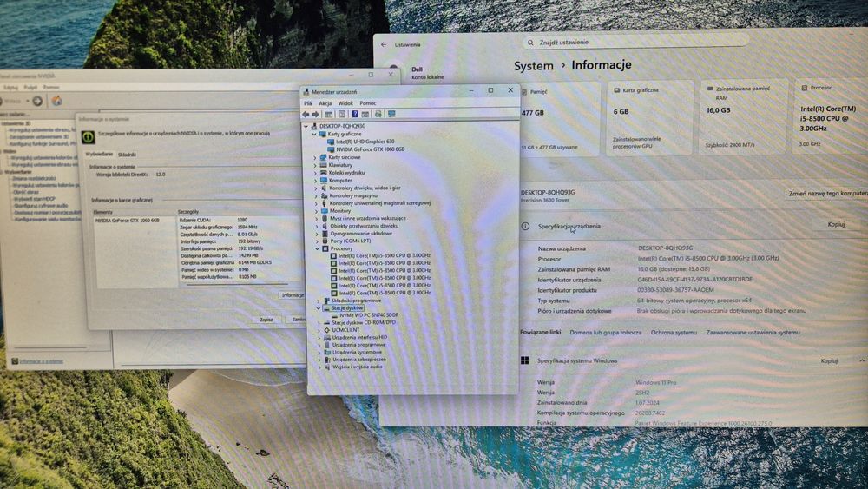Collapse the DESKTOP-8QHQ93G root node

pos(306,126)
